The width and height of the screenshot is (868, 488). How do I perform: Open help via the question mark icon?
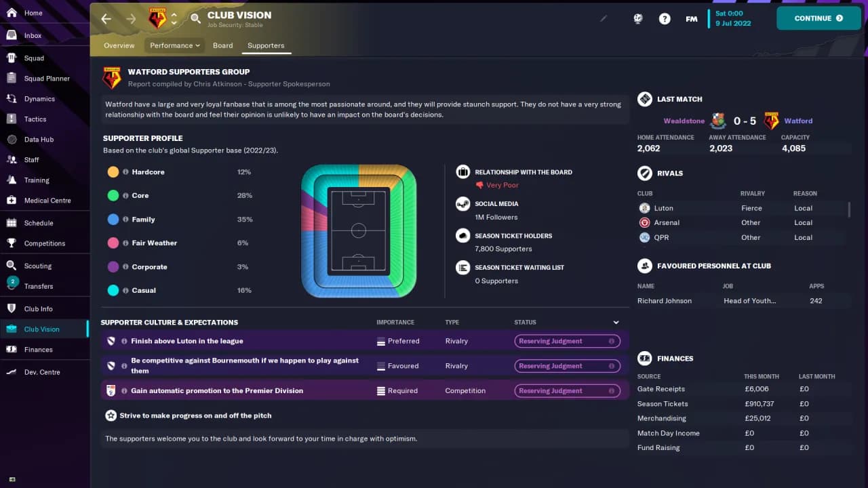pos(665,19)
